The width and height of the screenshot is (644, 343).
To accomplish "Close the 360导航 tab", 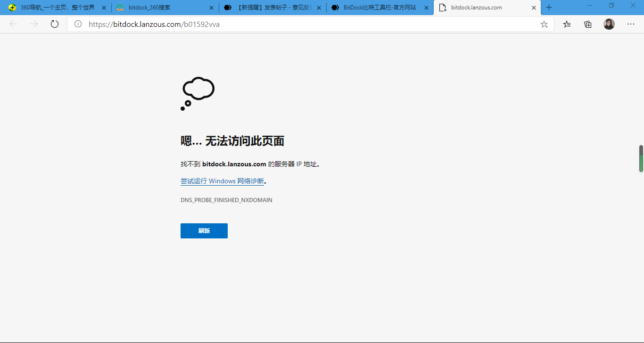I will [104, 8].
